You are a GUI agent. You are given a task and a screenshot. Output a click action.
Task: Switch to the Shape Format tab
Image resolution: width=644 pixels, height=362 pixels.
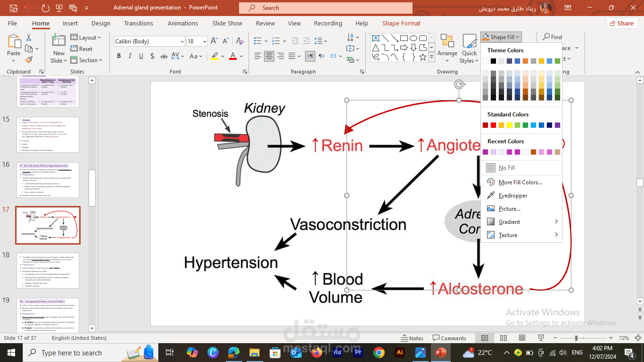(x=402, y=23)
